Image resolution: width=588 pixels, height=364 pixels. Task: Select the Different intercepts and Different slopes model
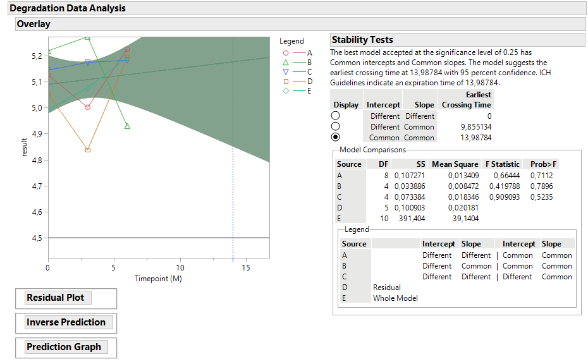click(336, 116)
